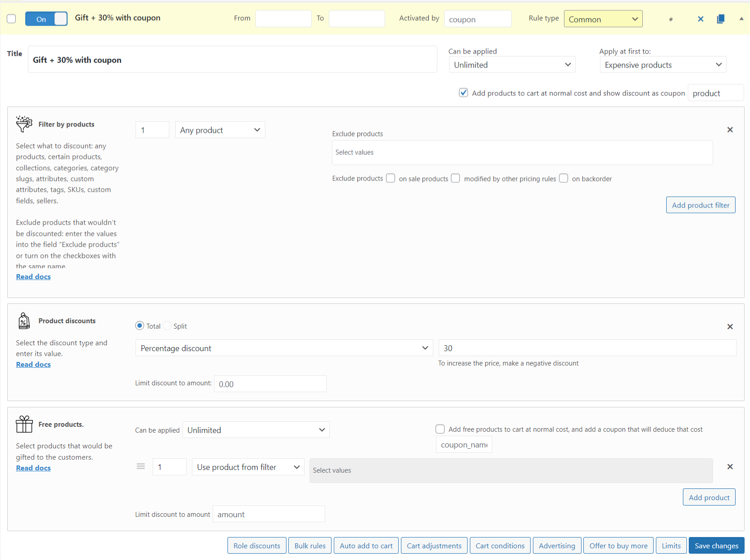
Task: Open the Cart adjustments tab
Action: pos(434,546)
